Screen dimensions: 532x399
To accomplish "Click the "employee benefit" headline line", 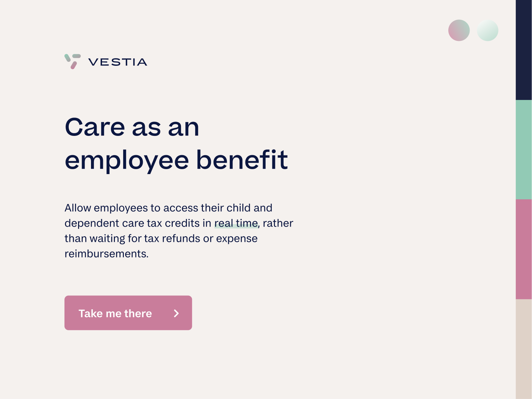I will click(x=176, y=160).
